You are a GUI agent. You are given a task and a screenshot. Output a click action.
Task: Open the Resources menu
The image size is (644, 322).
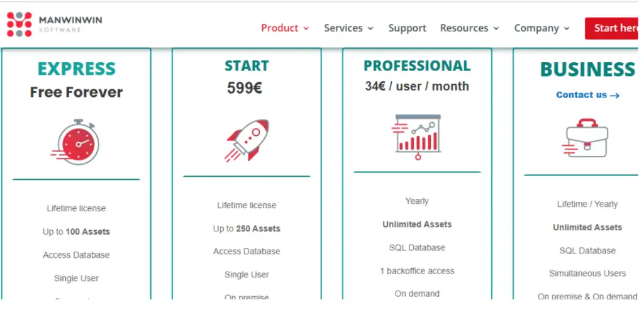pos(469,28)
